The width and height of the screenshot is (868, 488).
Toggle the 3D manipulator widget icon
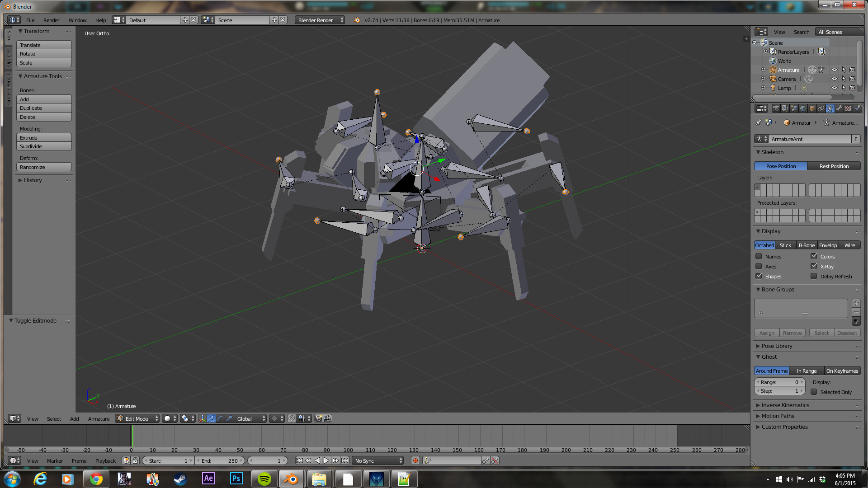point(202,418)
